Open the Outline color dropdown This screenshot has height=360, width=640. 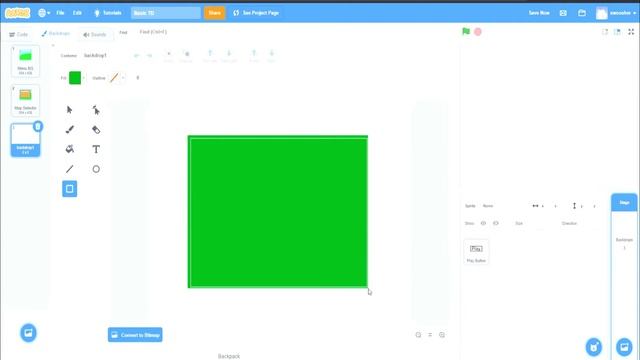point(123,78)
